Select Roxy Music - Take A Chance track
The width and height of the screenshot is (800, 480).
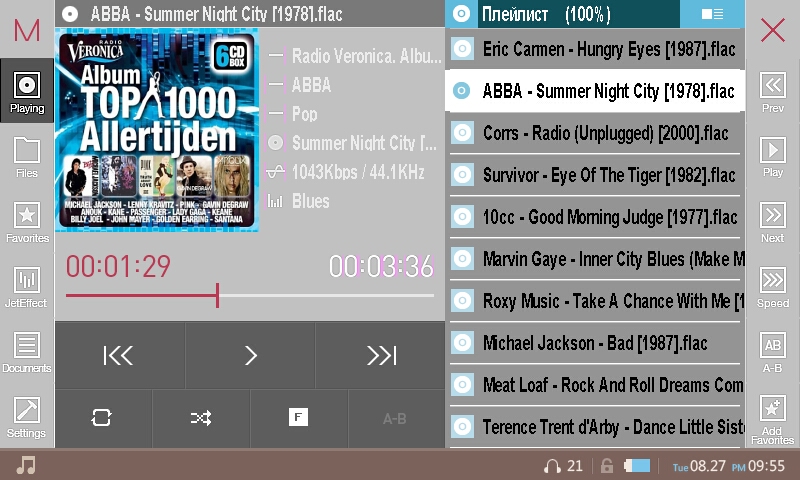pos(595,301)
